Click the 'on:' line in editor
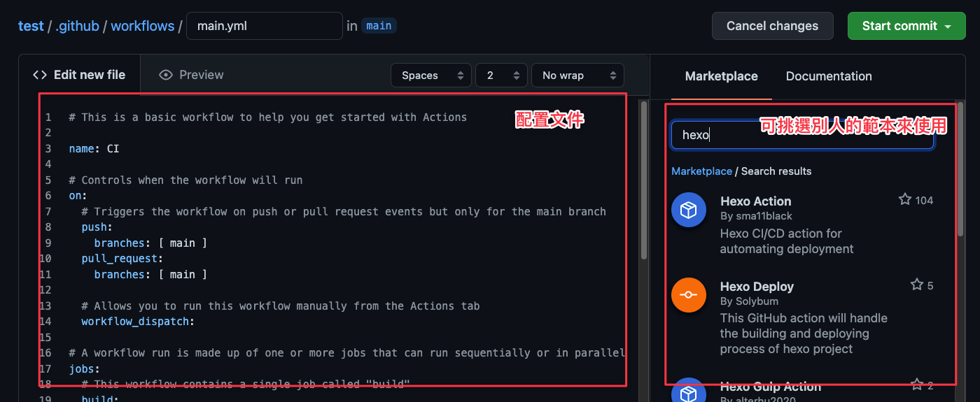This screenshot has height=402, width=980. point(78,196)
